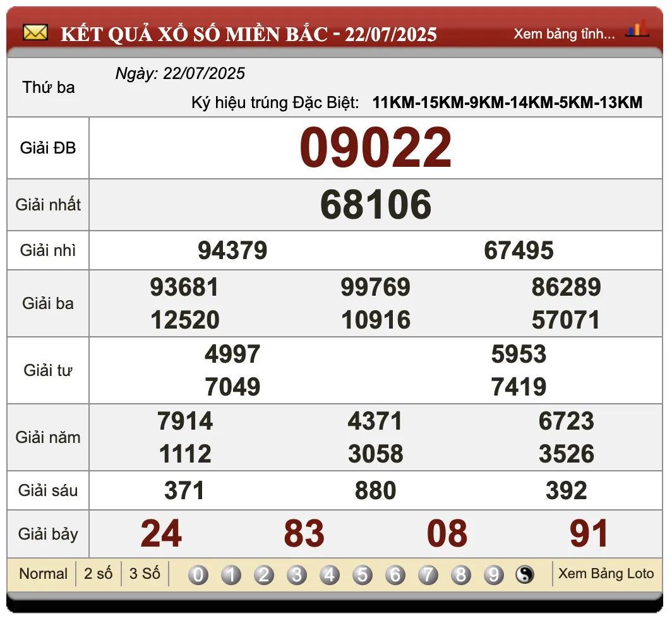Click the number 6 ball icon

(x=396, y=574)
